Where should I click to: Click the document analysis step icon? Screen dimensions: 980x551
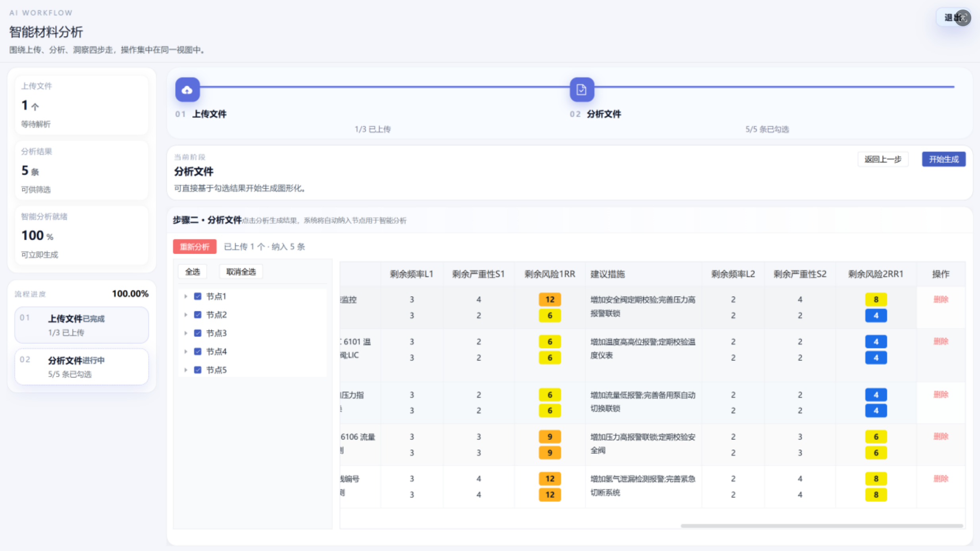point(582,90)
